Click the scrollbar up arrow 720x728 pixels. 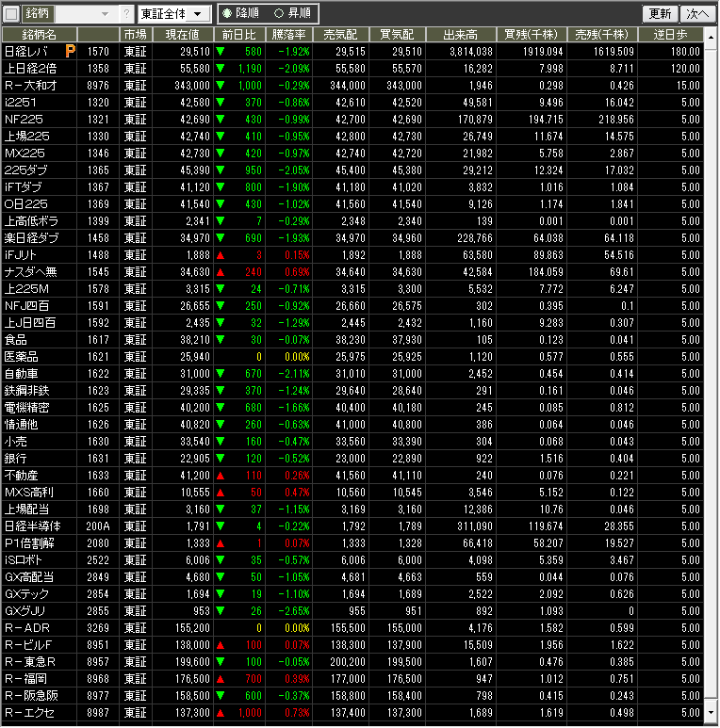711,36
